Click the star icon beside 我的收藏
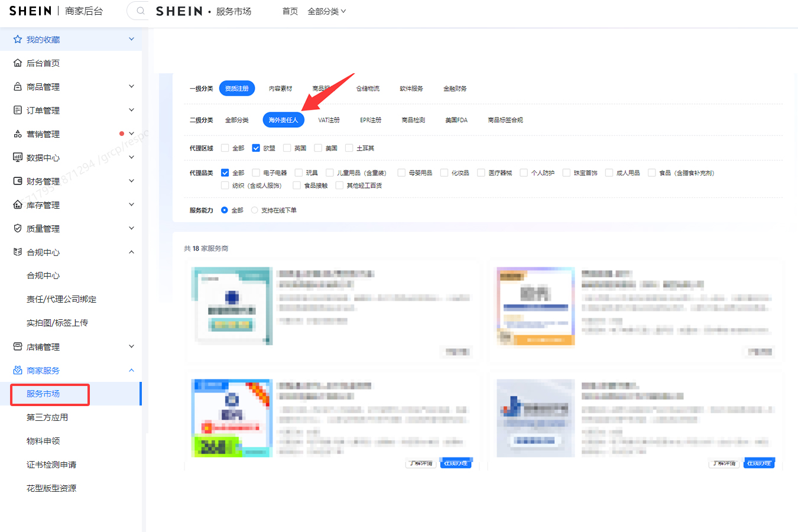This screenshot has height=532, width=798. point(18,40)
